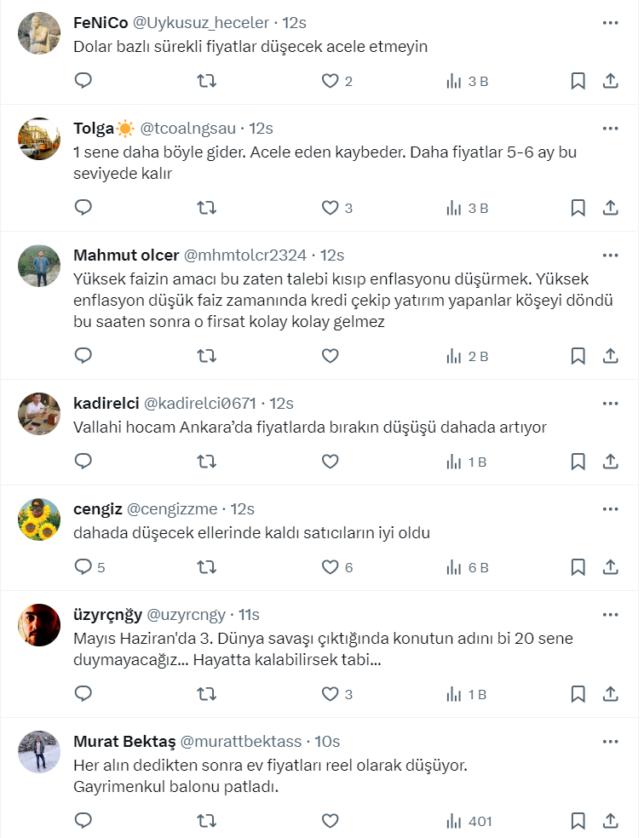View analytics on üzyrçnğy's tweet
Viewport: 644px width, 838px height.
pyautogui.click(x=467, y=694)
